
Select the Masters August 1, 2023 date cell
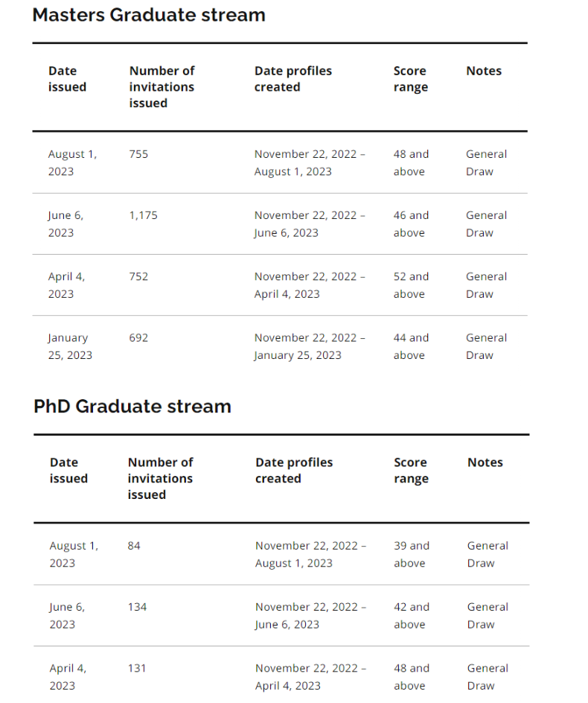tap(73, 163)
